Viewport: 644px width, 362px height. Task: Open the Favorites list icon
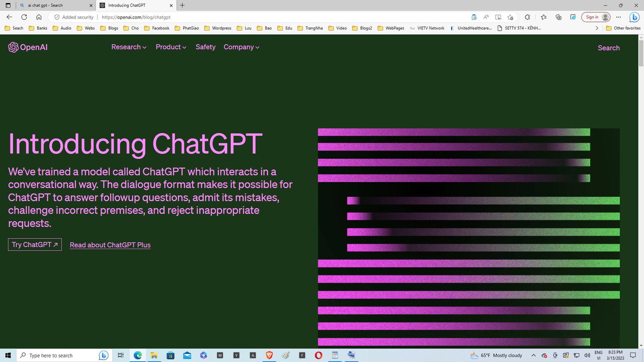[x=544, y=17]
